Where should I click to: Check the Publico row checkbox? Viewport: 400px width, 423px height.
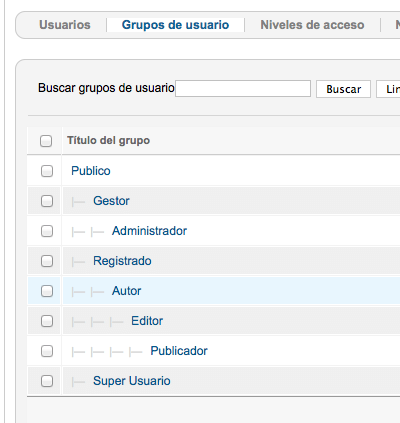[47, 171]
